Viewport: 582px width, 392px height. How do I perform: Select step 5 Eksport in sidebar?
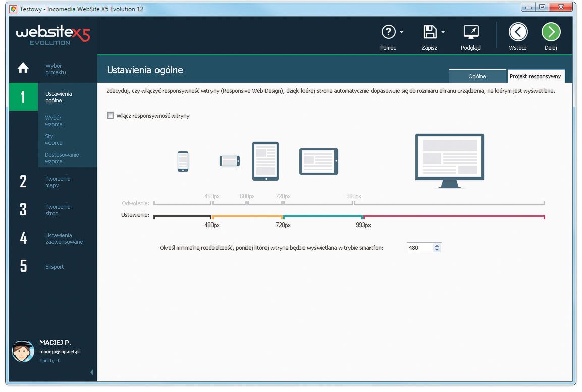pyautogui.click(x=56, y=266)
